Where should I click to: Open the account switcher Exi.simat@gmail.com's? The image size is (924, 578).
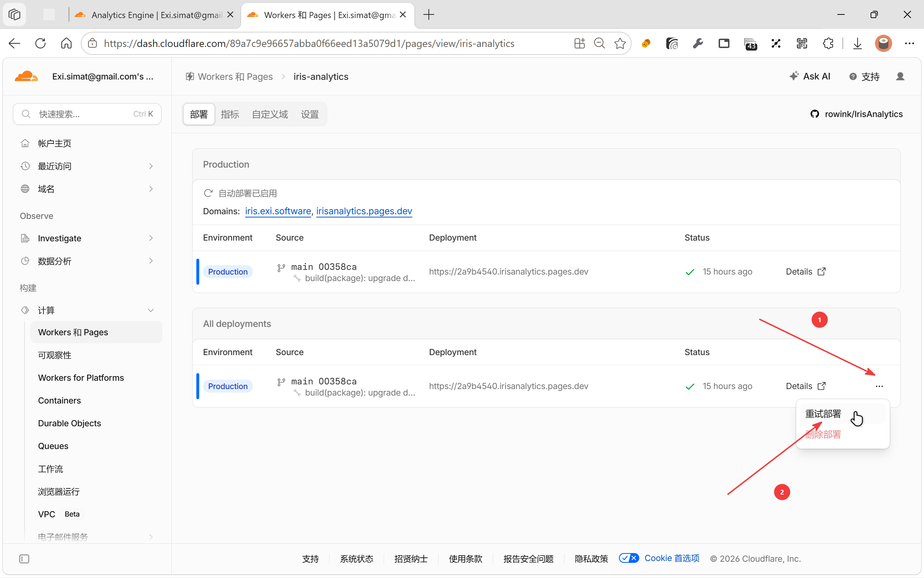tap(103, 77)
